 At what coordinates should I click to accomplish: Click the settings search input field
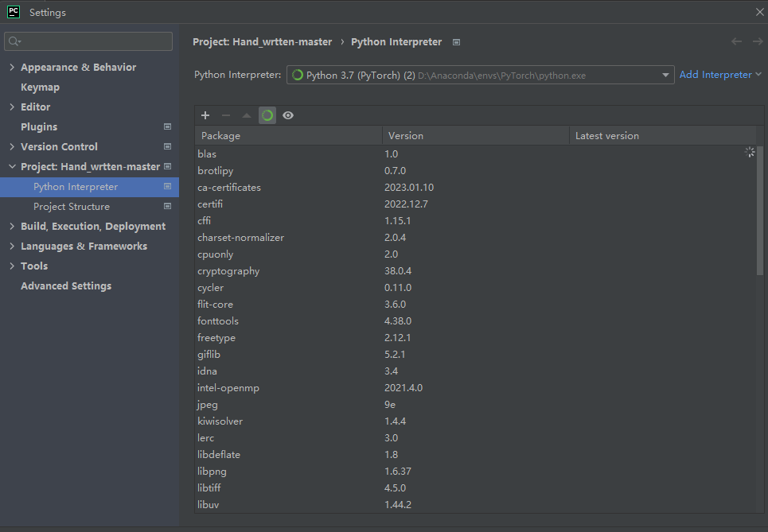88,41
